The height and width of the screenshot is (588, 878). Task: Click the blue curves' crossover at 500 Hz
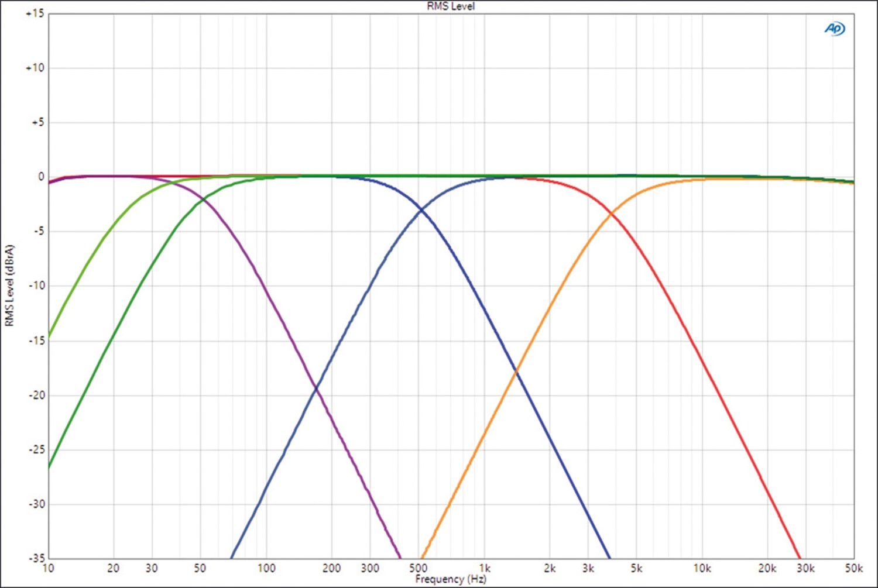click(x=421, y=209)
